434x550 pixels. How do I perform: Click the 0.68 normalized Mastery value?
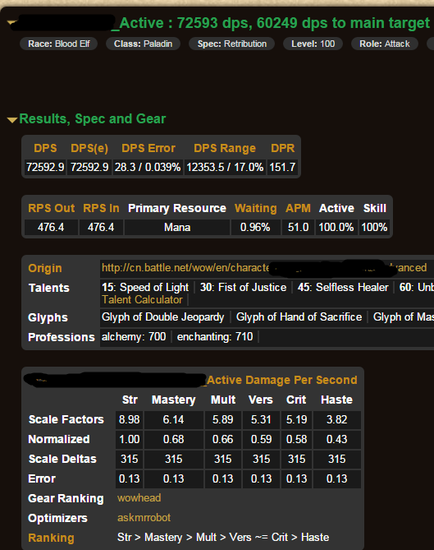click(x=173, y=439)
